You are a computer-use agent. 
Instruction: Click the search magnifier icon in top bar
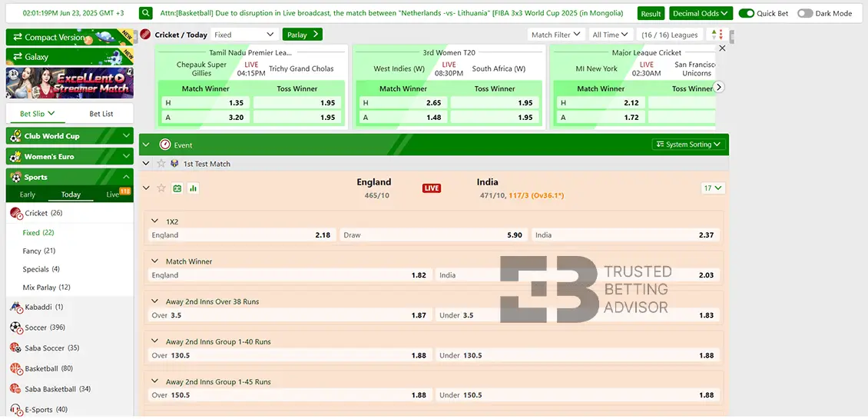click(146, 13)
